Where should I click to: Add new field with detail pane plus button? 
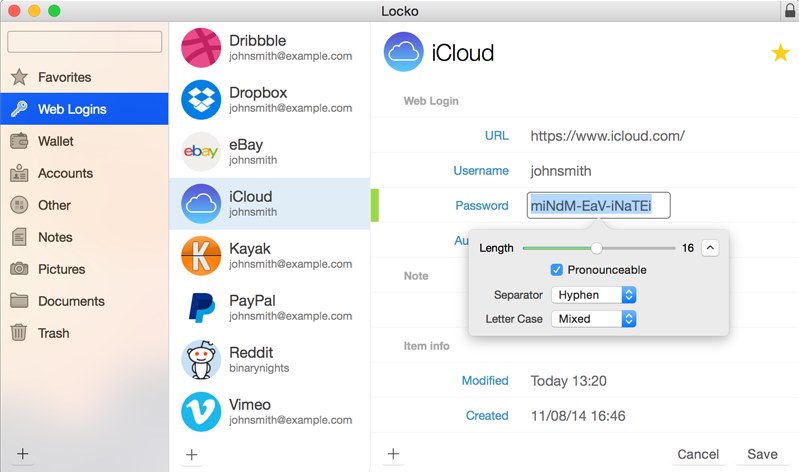tap(393, 454)
